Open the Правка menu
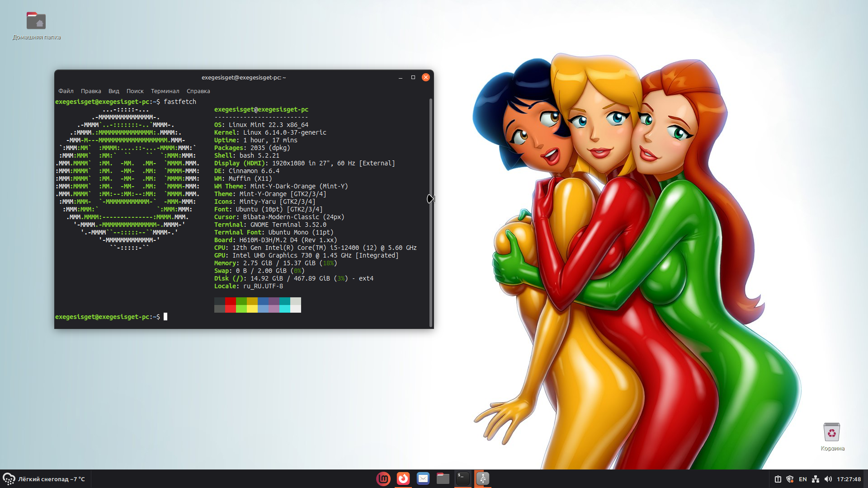This screenshot has height=488, width=868. click(x=91, y=91)
